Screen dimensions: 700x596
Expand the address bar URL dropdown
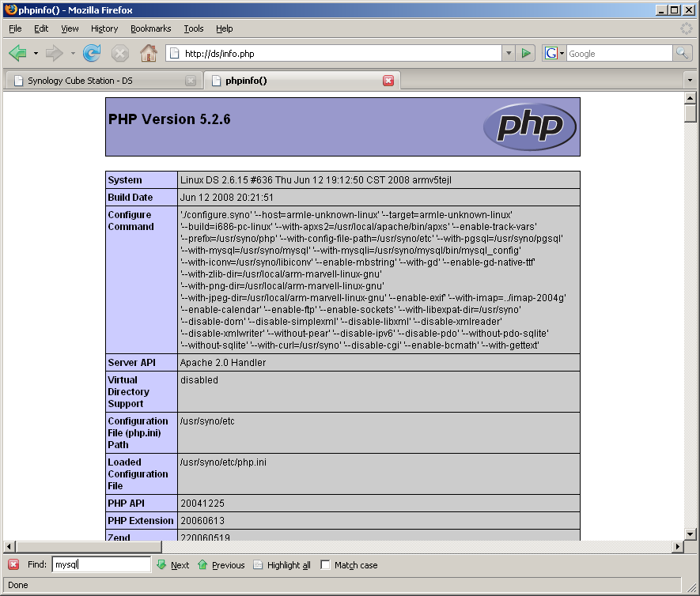(x=509, y=54)
